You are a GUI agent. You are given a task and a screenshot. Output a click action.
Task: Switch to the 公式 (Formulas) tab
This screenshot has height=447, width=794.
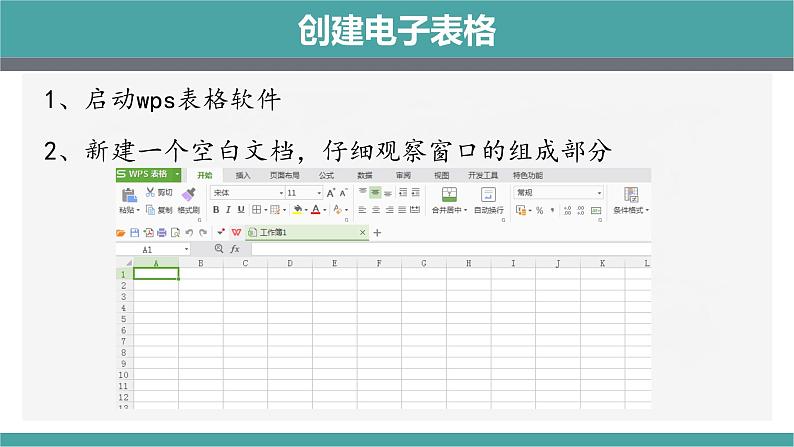click(x=327, y=175)
